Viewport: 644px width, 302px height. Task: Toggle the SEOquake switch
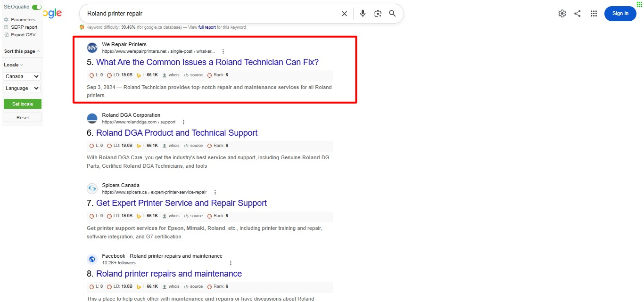(37, 7)
